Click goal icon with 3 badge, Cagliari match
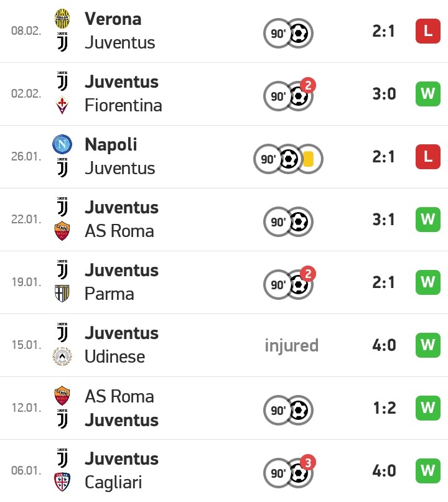 tap(301, 472)
